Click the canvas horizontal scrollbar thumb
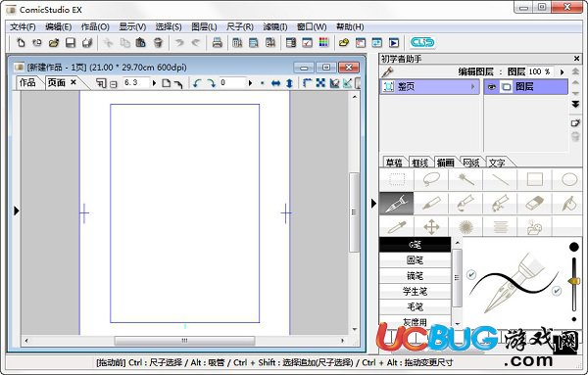Screen dimensions: 588x375 click(184, 341)
